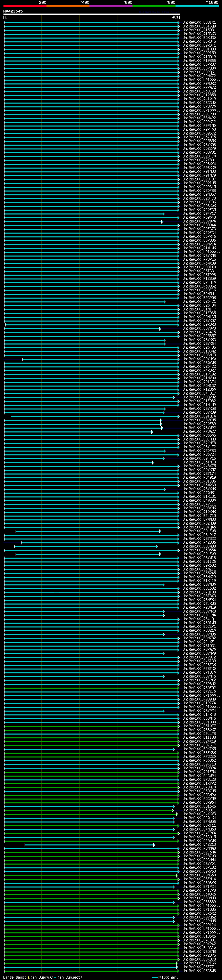Select hit label UniRef100_Q4BX75
Viewport: 222px width, 980px height.
[199, 466]
